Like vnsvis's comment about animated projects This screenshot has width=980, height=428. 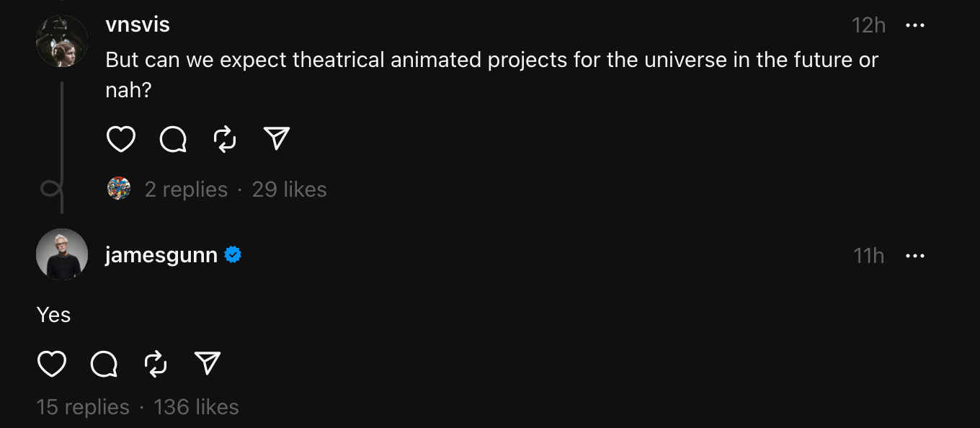[x=121, y=138]
